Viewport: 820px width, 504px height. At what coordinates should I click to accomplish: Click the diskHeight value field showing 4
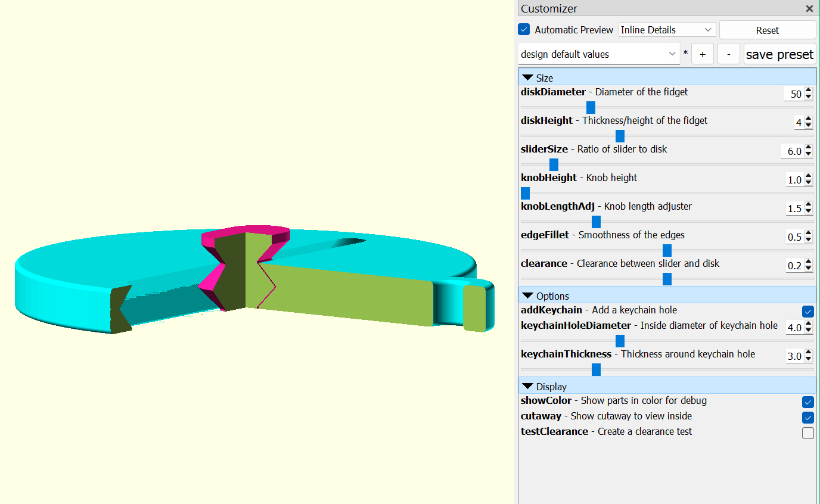coord(798,123)
